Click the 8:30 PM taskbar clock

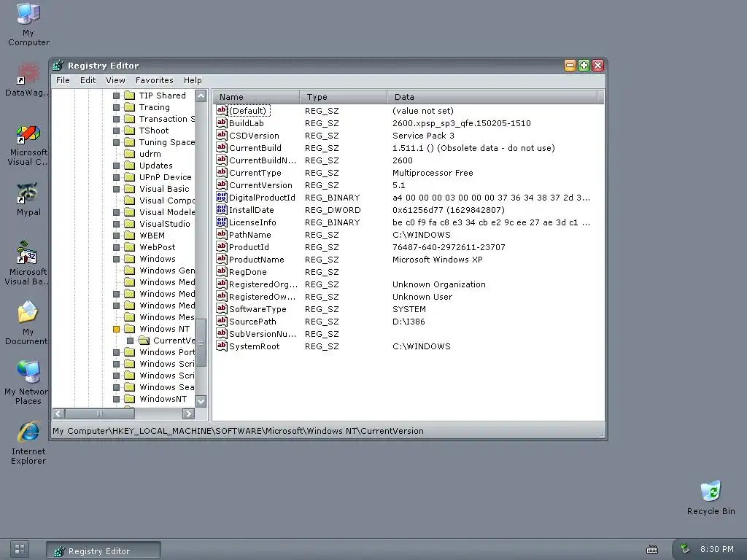(x=716, y=549)
